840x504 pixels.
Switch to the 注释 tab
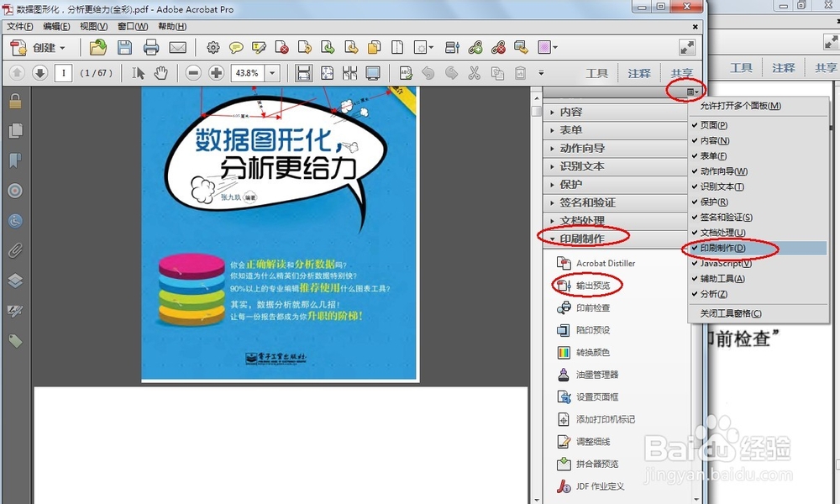639,73
